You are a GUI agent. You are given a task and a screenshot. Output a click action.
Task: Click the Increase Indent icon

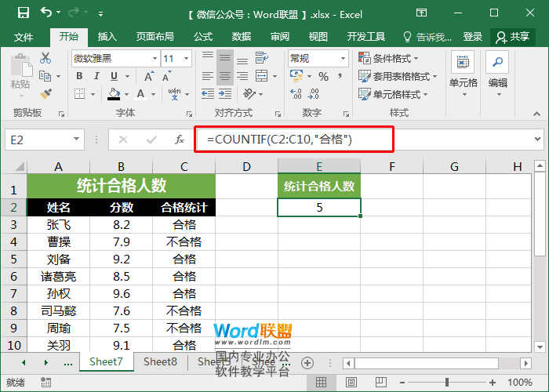(225, 93)
